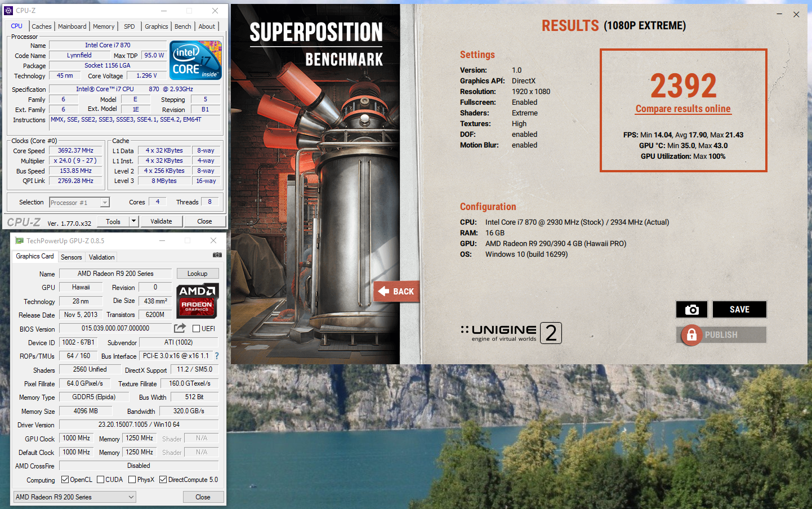This screenshot has width=812, height=509.
Task: Switch to the Memory tab in CPU-Z
Action: 104,26
